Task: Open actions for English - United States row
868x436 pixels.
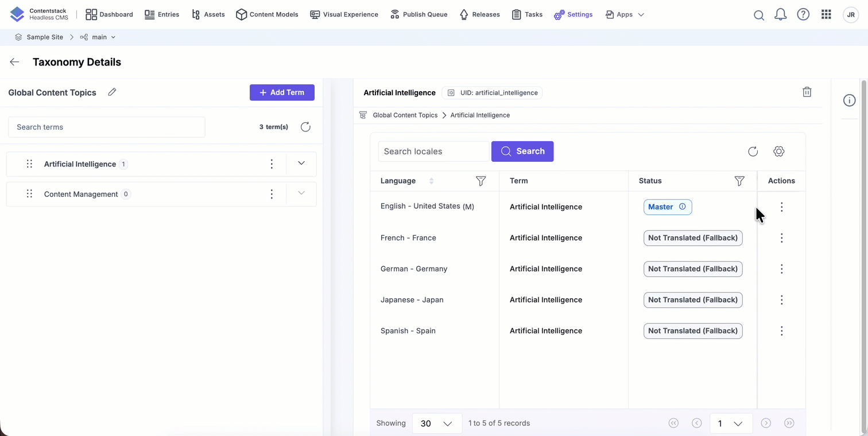Action: pos(781,207)
